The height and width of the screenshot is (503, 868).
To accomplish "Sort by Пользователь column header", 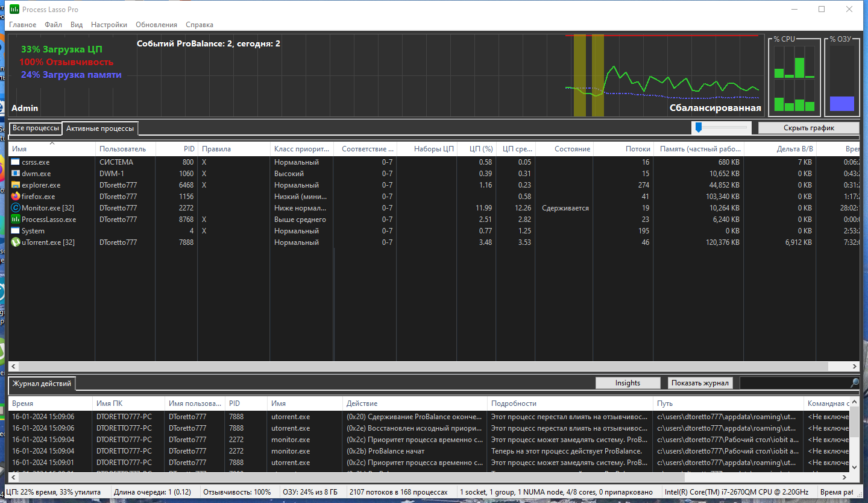I will [125, 148].
